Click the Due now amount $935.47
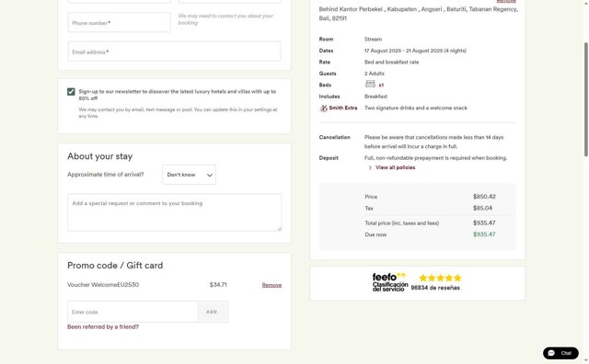 (484, 234)
